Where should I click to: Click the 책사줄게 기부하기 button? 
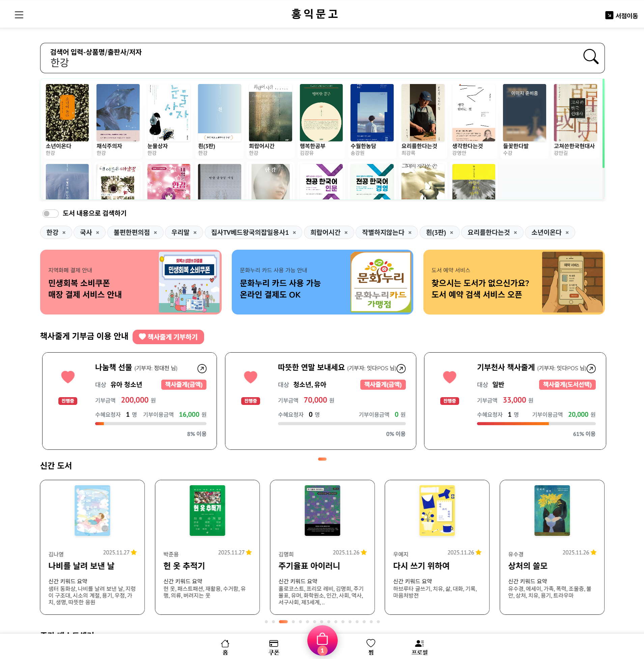coord(168,337)
